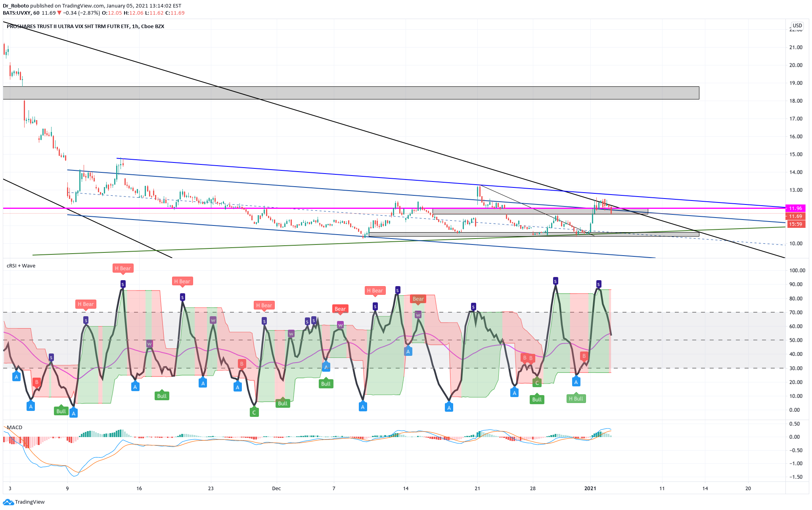This screenshot has height=510, width=812.
Task: Select the magenta 11.96 price label
Action: pyautogui.click(x=795, y=208)
